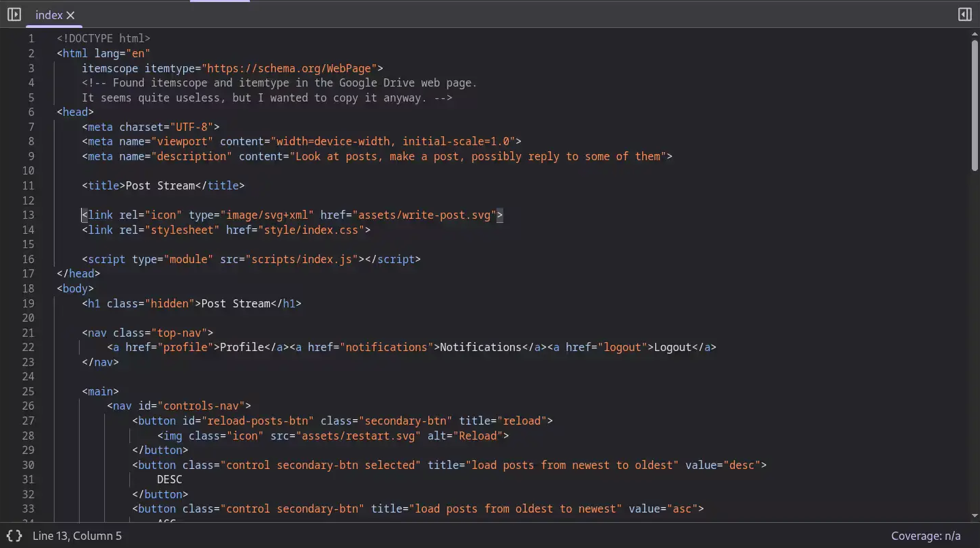Click the scrollbar down arrow
980x548 pixels.
point(974,516)
